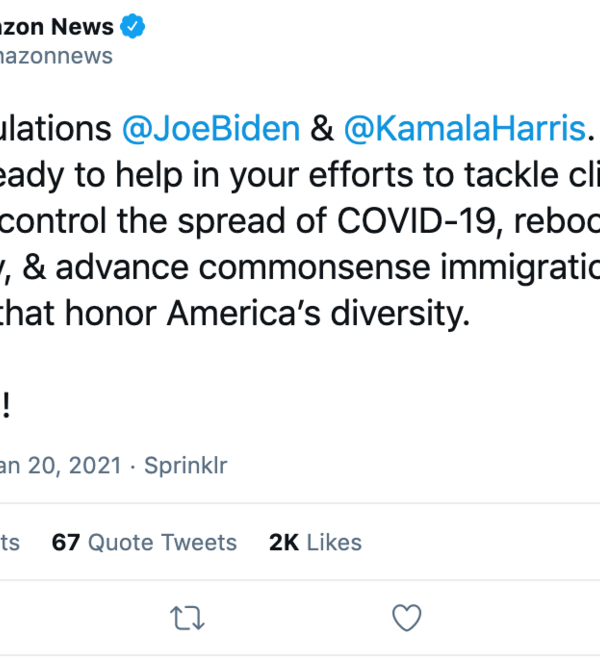Open the partially visible Retweets count
Viewport: 600px width, 660px height.
click(x=10, y=542)
